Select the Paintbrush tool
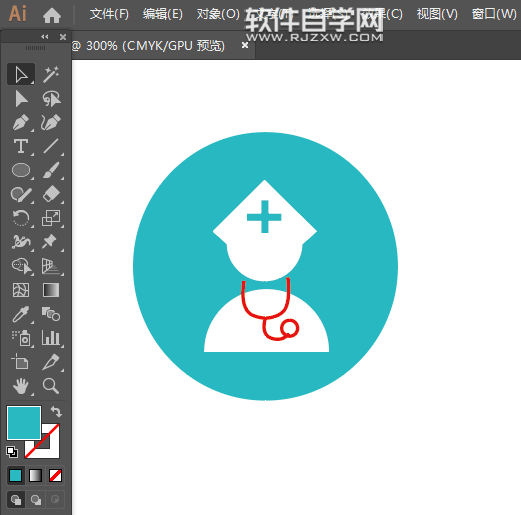The height and width of the screenshot is (515, 521). click(x=51, y=170)
